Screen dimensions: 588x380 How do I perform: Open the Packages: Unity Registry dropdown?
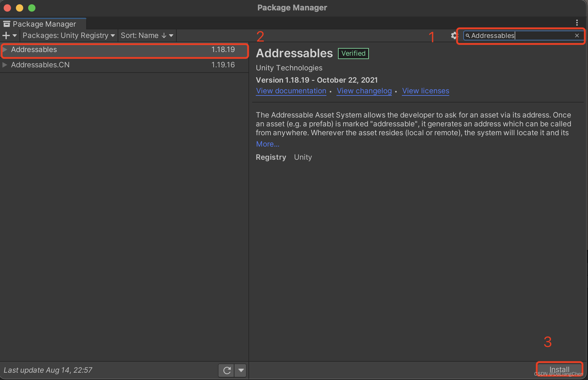click(x=69, y=35)
